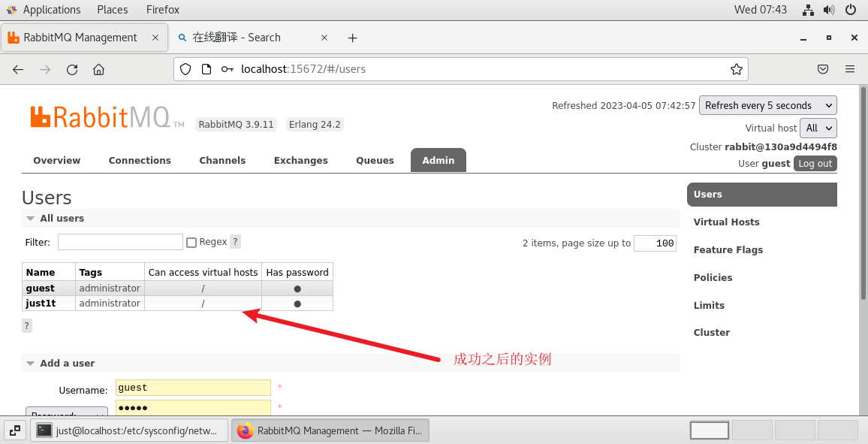
Task: Click the address bar URL
Action: [303, 69]
